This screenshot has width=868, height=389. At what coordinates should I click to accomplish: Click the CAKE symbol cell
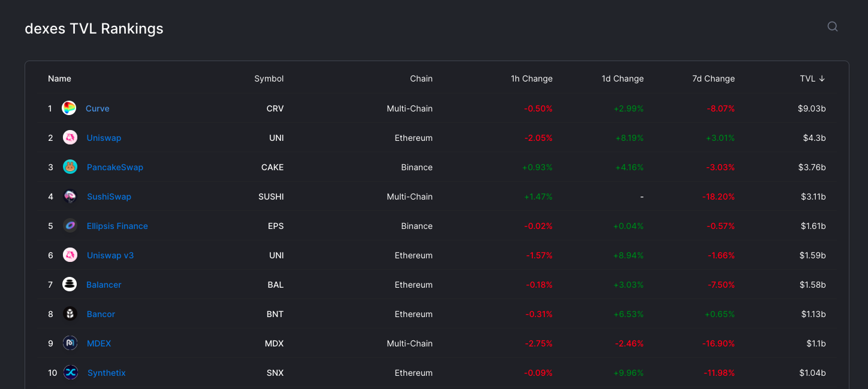pos(273,167)
